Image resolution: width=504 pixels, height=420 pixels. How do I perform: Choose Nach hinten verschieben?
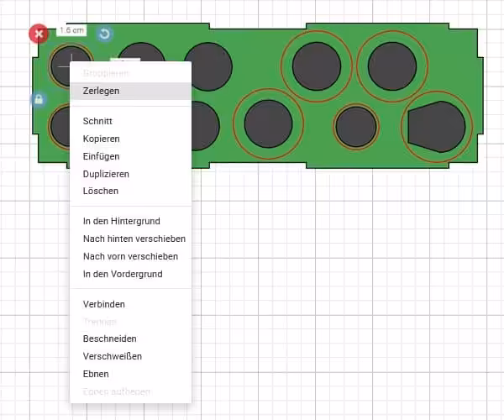[x=134, y=239]
